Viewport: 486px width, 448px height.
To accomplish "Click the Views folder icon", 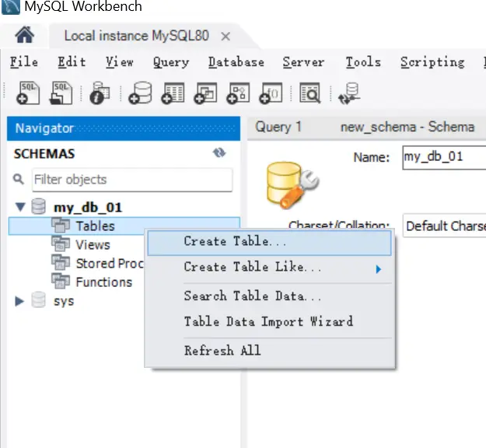I will (x=61, y=243).
